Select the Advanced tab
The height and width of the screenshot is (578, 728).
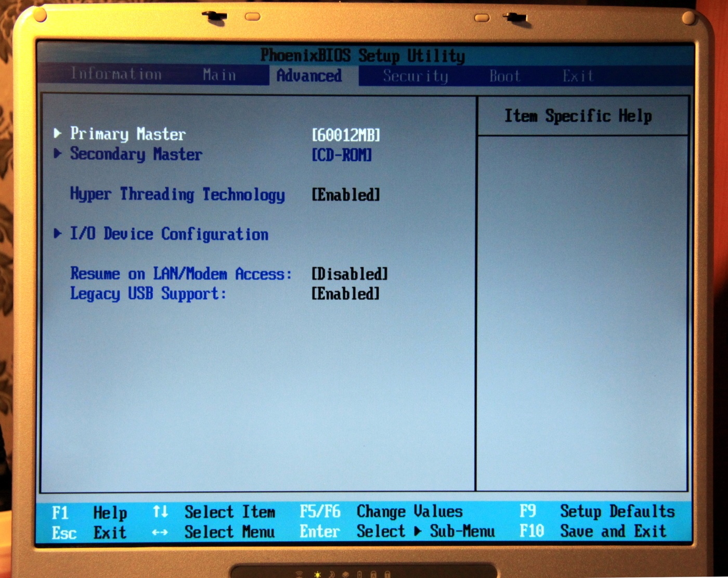click(x=309, y=76)
